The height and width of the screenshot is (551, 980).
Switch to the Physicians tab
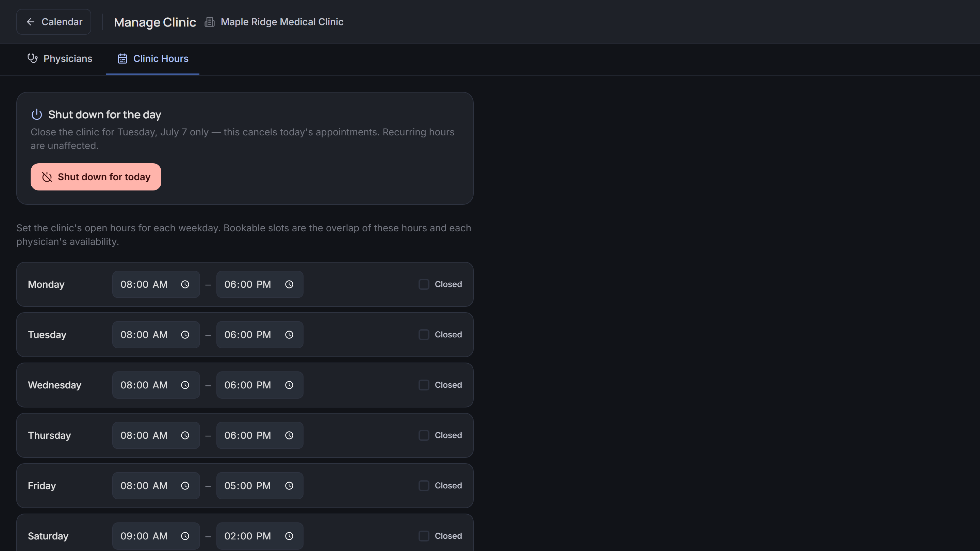(60, 59)
